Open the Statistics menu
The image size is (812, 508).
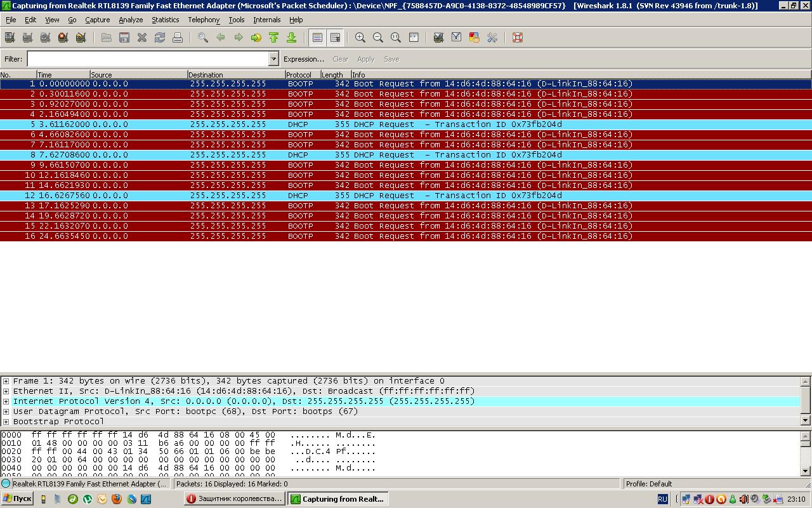click(165, 20)
